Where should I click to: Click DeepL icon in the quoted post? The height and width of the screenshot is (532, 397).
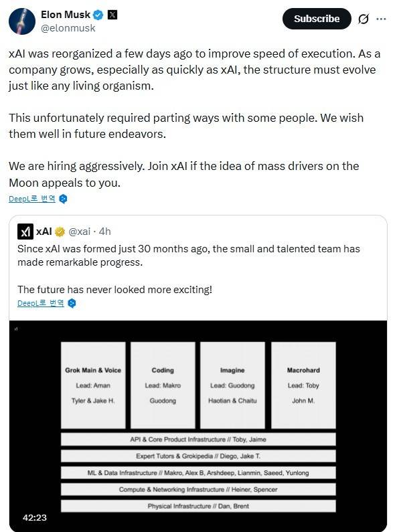click(x=72, y=303)
